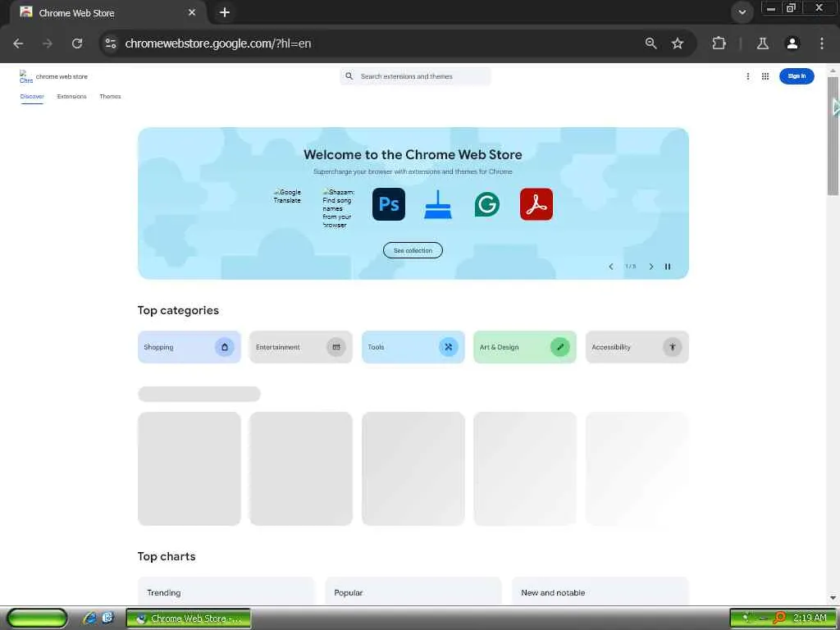Click the Chrome Web Store taskbar button
This screenshot has width=840, height=630.
tap(189, 619)
